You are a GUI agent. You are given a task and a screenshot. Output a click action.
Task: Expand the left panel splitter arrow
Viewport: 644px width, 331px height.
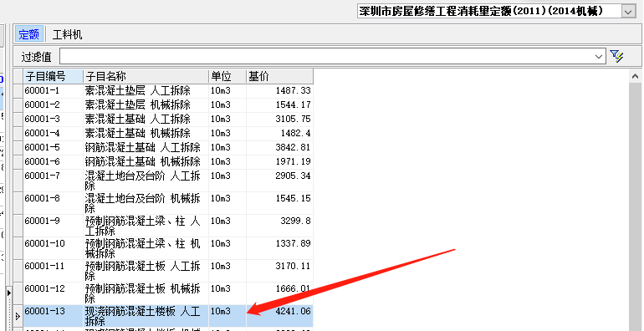click(9, 293)
